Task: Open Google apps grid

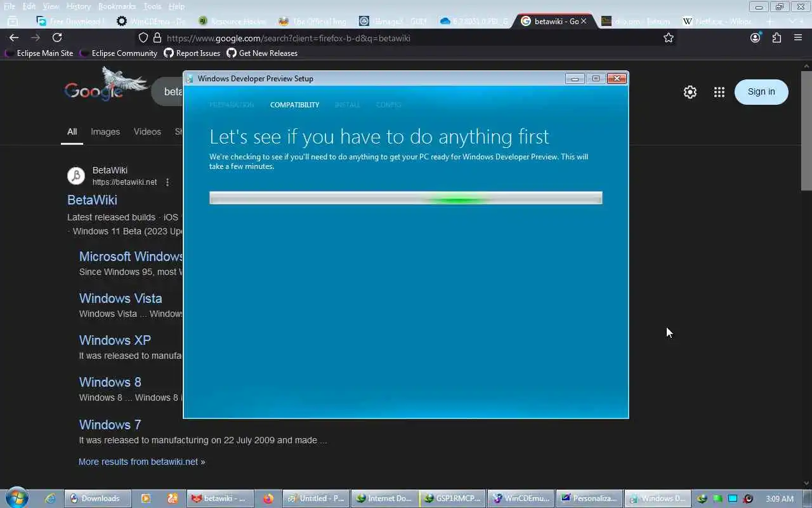Action: (719, 92)
